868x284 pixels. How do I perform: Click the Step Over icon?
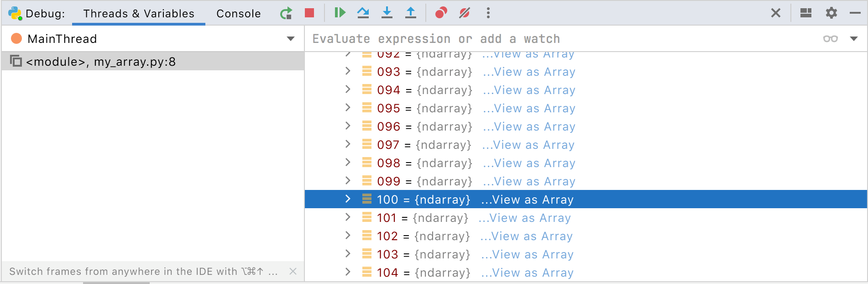[363, 13]
